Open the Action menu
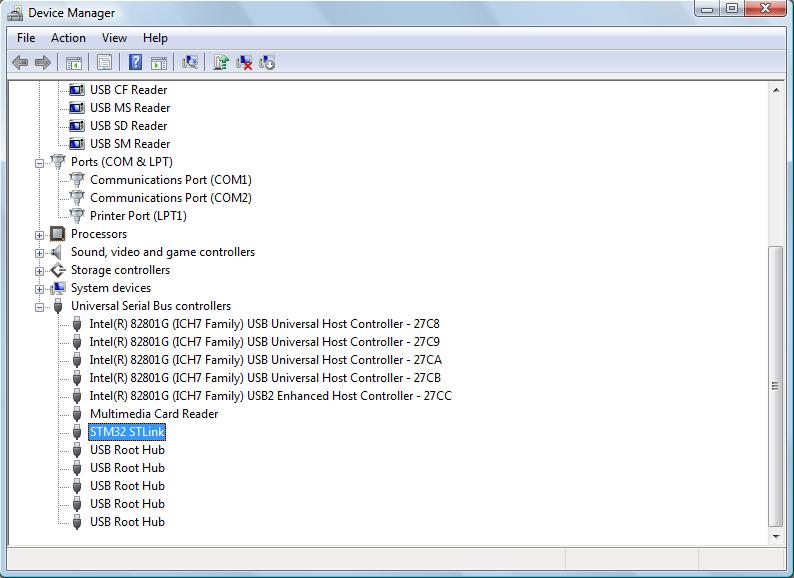The image size is (794, 578). coord(68,38)
